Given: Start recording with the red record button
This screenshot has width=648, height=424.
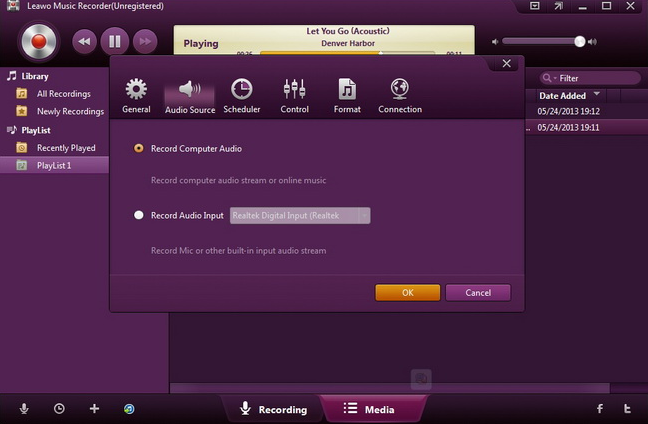Looking at the screenshot, I should pyautogui.click(x=39, y=41).
